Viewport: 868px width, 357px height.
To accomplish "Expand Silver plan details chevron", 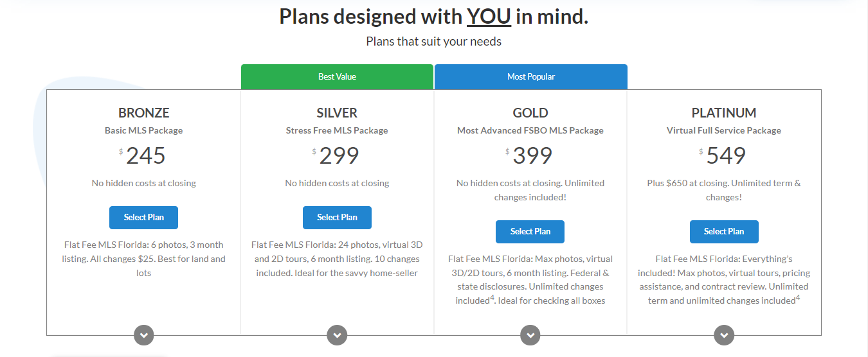I will tap(337, 335).
